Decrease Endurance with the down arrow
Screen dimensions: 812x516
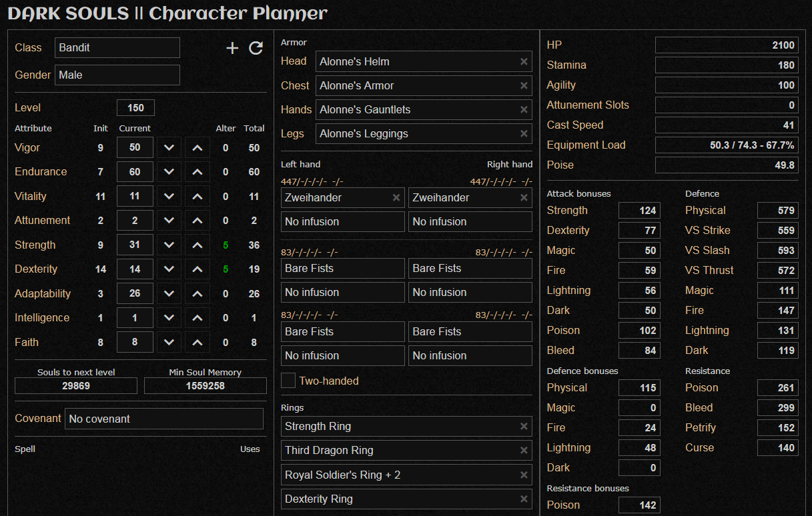[x=169, y=172]
